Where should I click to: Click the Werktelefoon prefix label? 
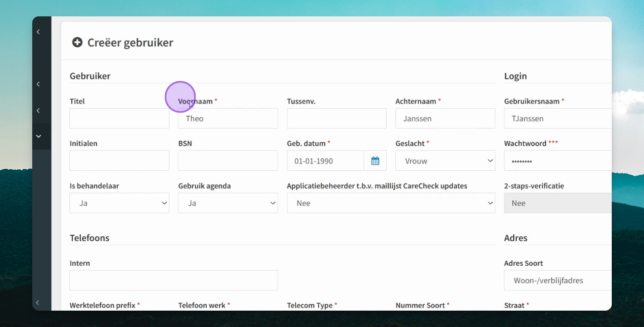point(103,305)
